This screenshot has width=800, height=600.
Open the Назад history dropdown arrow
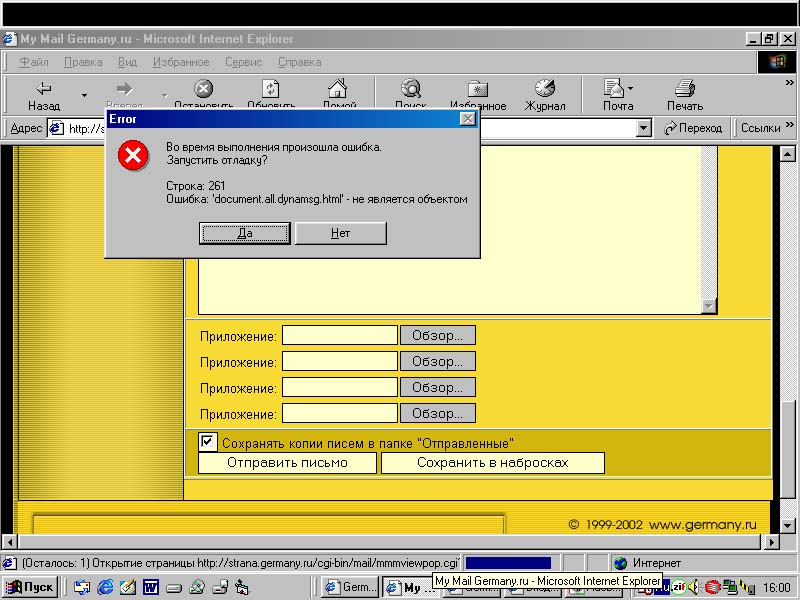pos(84,96)
